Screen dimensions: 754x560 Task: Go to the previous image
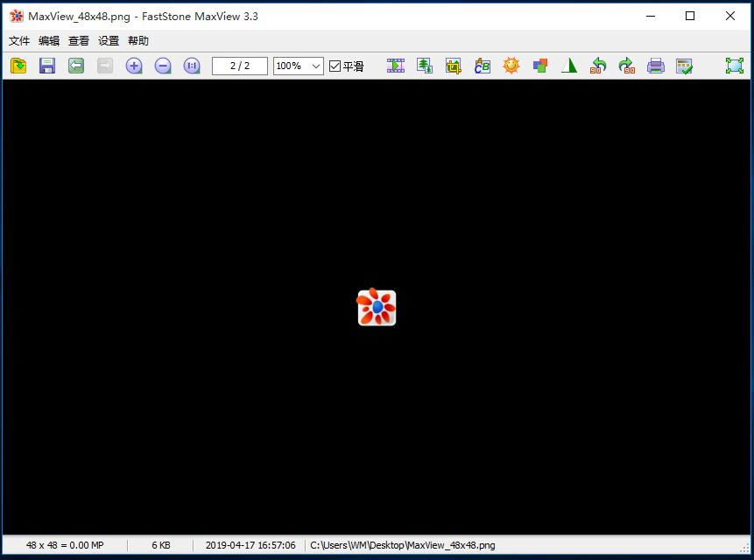[x=76, y=66]
